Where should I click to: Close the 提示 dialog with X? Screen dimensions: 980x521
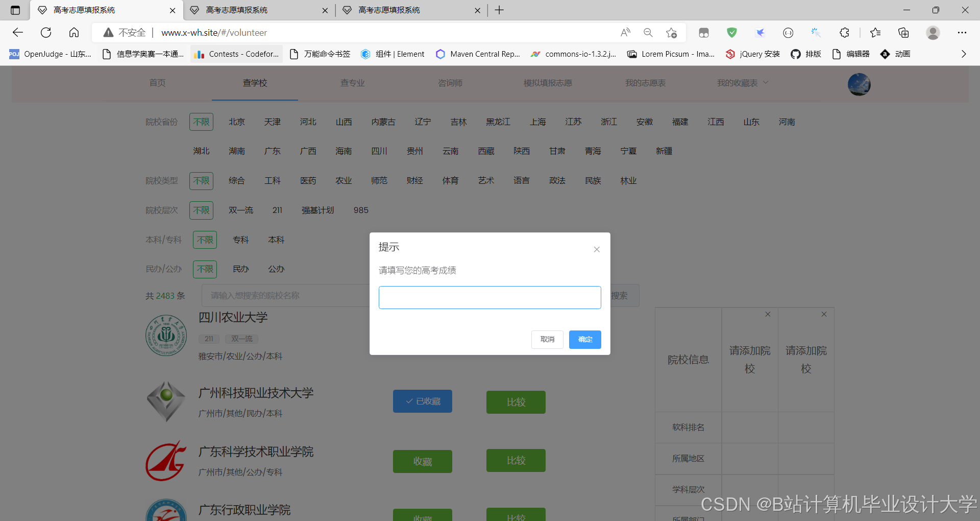(597, 249)
